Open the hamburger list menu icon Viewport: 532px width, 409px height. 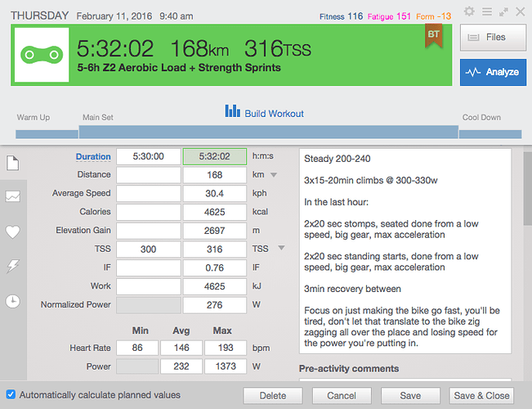coord(487,12)
